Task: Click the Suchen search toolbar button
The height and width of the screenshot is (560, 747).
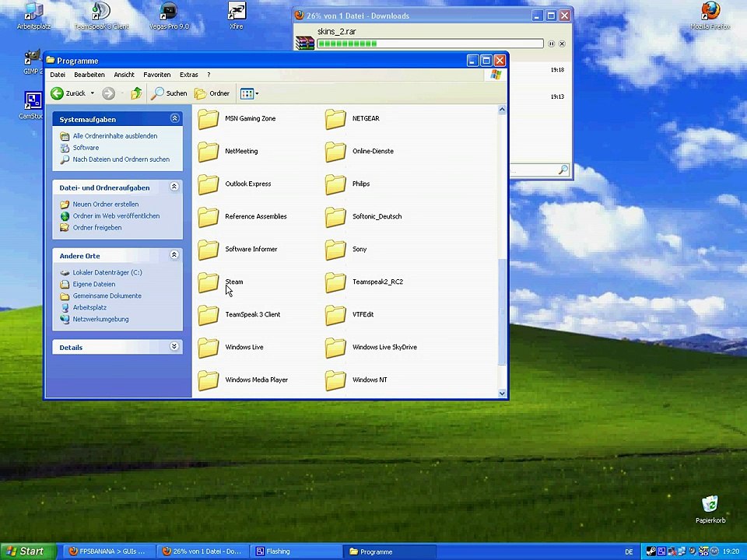Action: coord(169,93)
